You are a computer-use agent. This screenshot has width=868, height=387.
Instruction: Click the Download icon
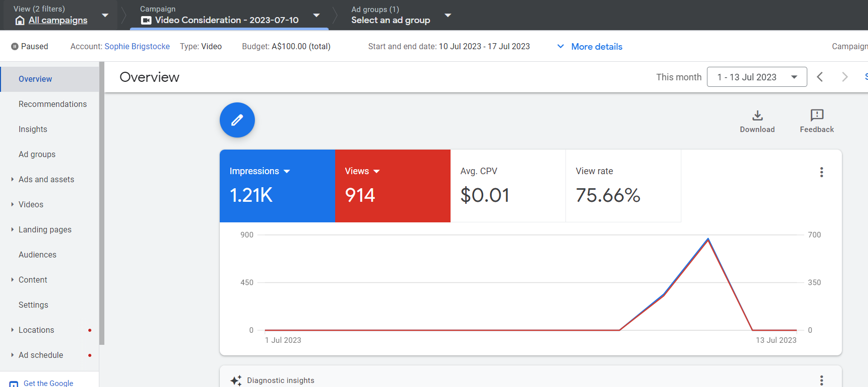click(758, 115)
